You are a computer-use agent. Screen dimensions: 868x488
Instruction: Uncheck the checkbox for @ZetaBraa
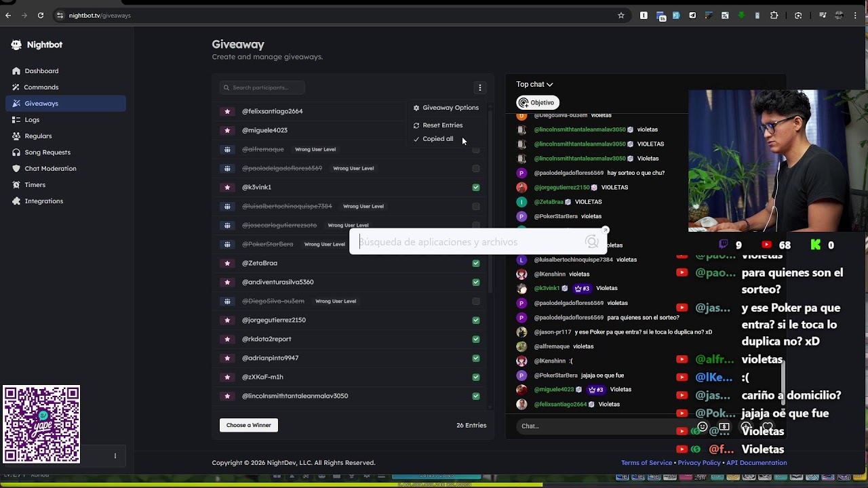tap(476, 263)
